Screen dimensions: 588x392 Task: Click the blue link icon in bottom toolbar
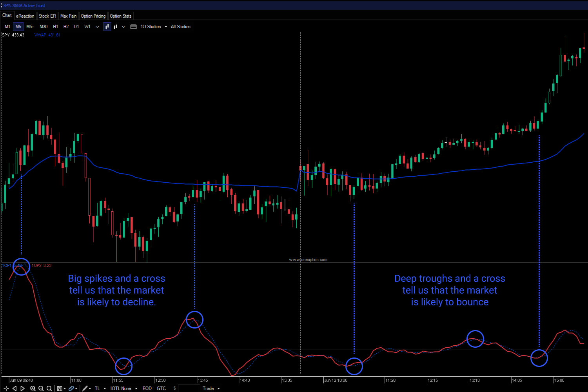pos(71,388)
